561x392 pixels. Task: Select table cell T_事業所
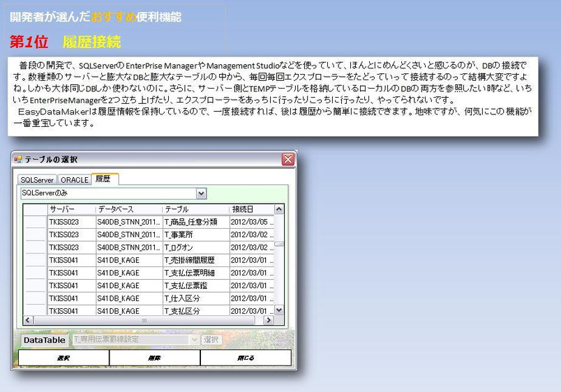click(196, 234)
